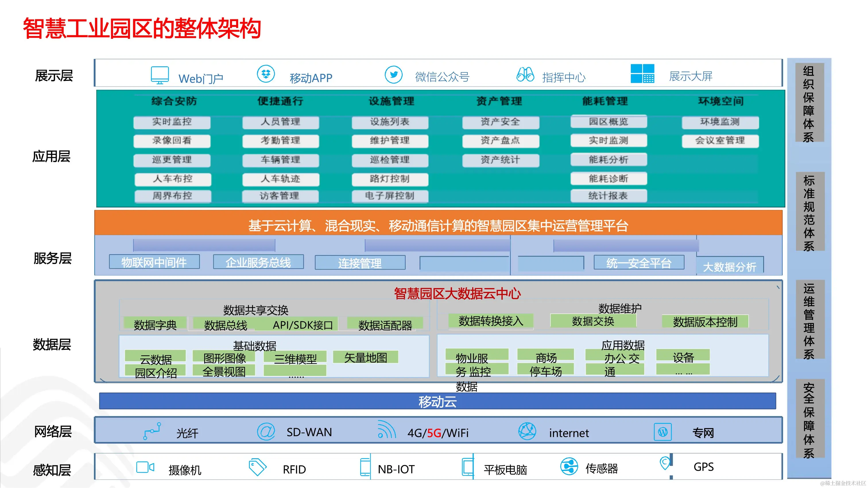The width and height of the screenshot is (868, 488).
Task: Click the SD-WAN at-sign icon
Action: (x=266, y=431)
